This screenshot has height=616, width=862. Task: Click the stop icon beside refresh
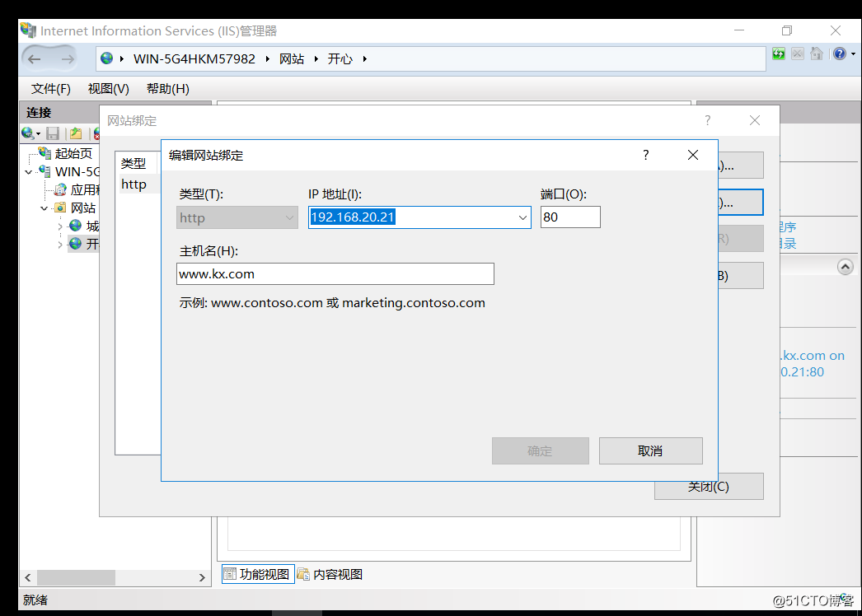[798, 54]
